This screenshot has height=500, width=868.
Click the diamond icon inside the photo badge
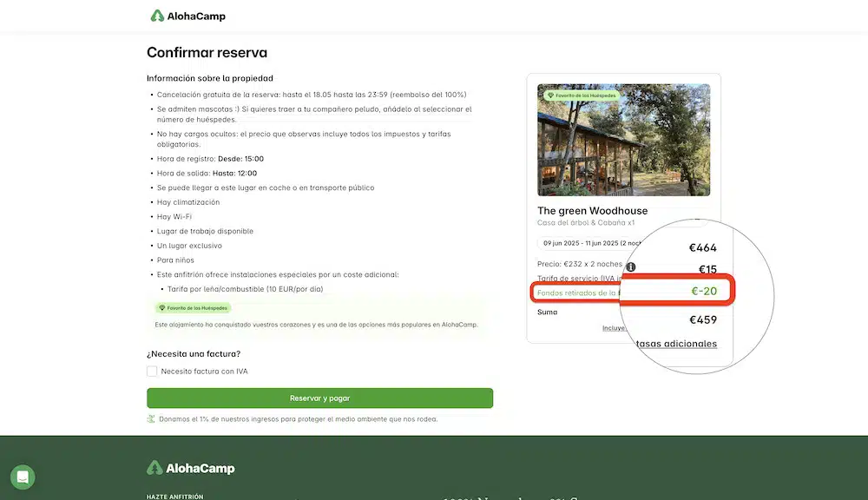pos(549,94)
